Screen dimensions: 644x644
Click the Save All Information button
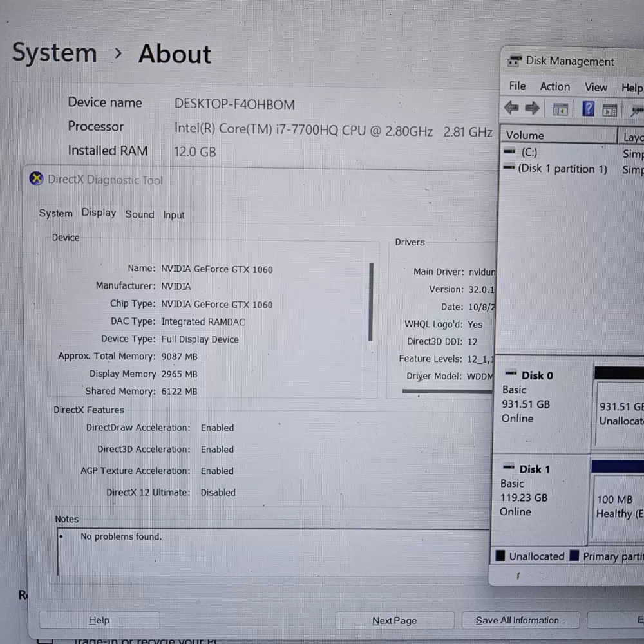click(x=520, y=620)
